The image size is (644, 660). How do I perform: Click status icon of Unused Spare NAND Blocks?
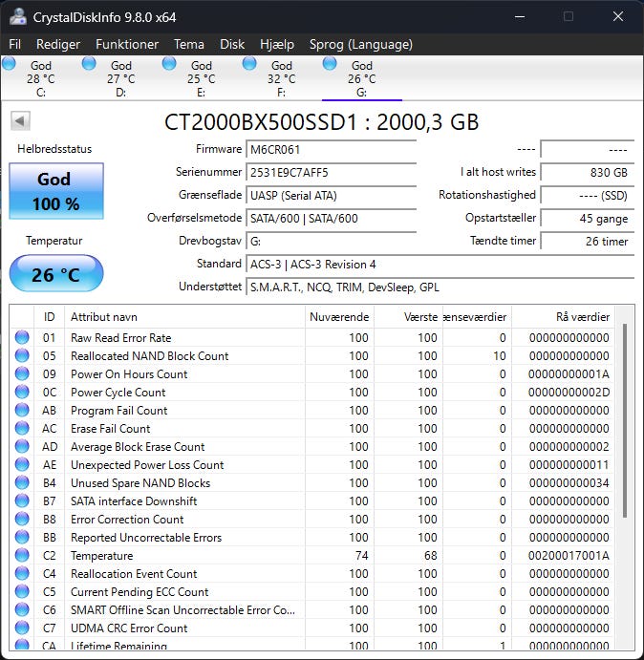[x=22, y=482]
